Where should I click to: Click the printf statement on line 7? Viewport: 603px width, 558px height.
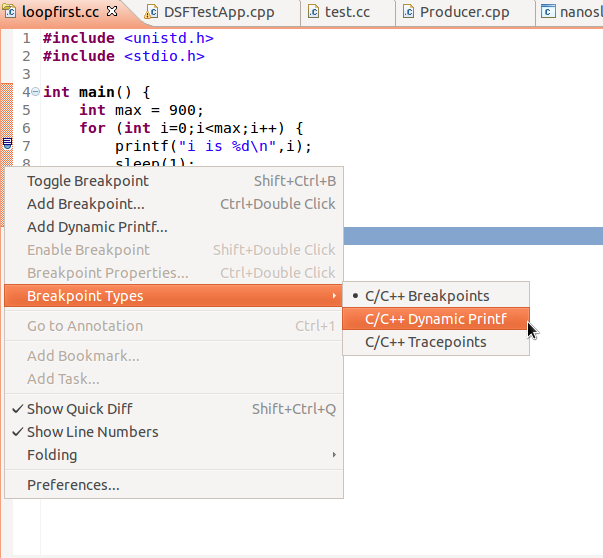tap(213, 146)
